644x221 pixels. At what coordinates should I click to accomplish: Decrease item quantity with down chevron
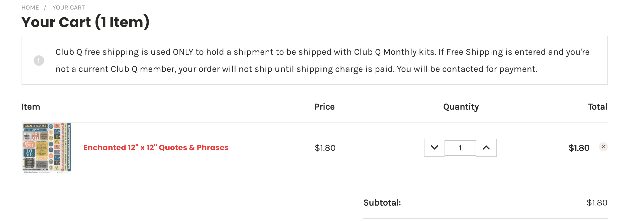(x=434, y=148)
